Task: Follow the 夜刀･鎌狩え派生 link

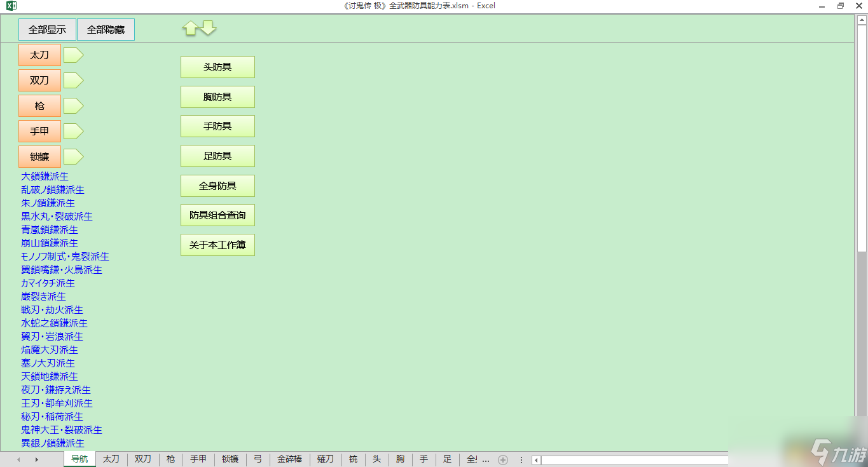Action: click(x=56, y=389)
